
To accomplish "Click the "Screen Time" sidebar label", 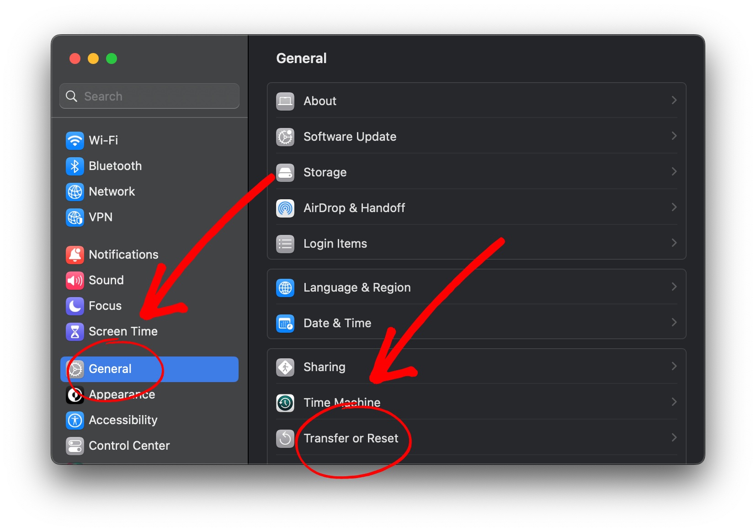I will tap(123, 331).
